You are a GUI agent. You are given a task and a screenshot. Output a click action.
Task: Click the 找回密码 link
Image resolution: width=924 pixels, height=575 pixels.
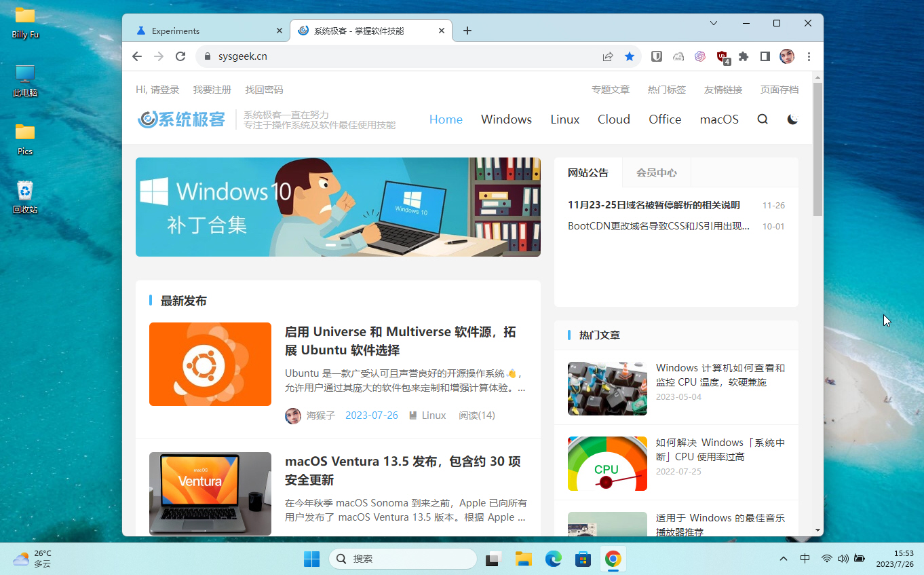[x=265, y=90]
